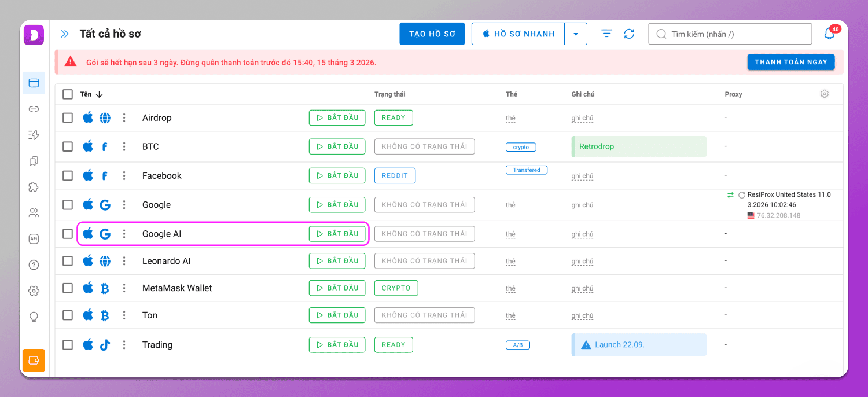Click the proxy refresh icon for ResiProx
This screenshot has height=397, width=868.
741,196
